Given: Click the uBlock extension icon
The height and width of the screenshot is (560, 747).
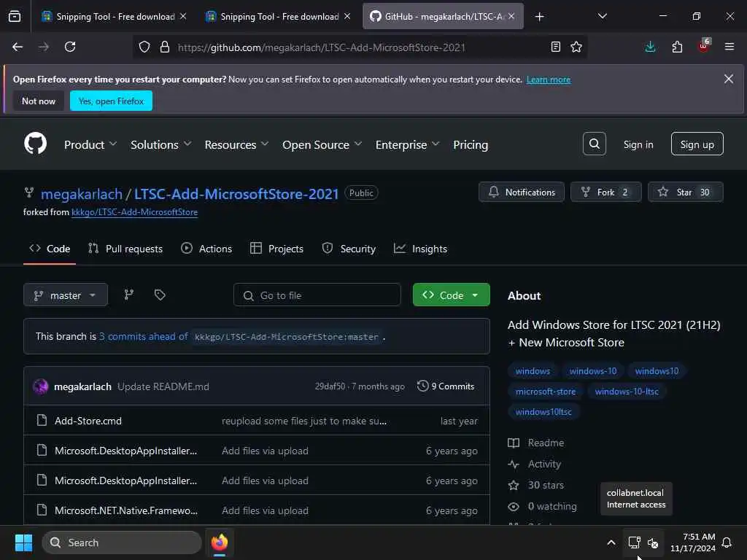Looking at the screenshot, I should 704,46.
